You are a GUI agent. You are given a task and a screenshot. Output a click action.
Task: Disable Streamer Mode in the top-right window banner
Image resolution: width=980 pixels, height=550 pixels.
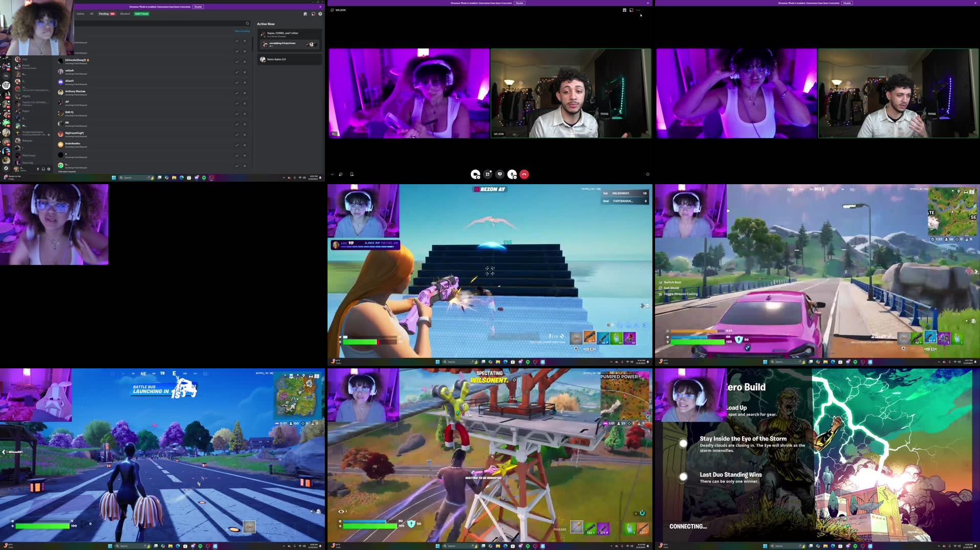(x=847, y=3)
